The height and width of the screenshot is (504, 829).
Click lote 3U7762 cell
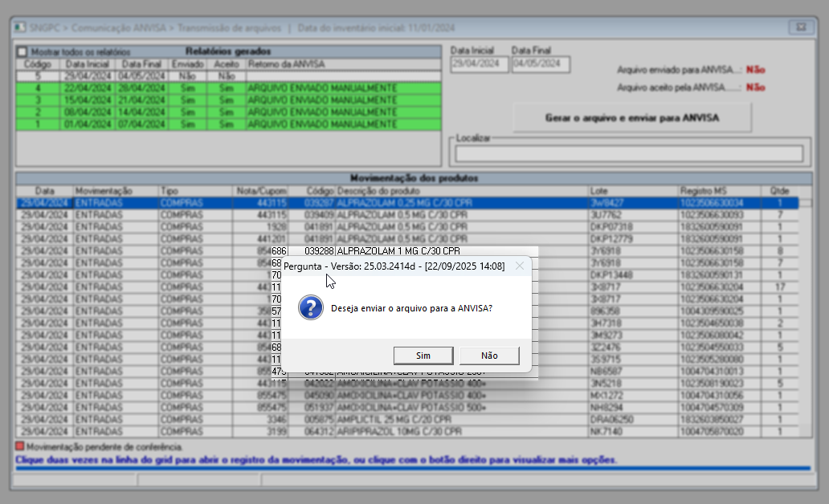pyautogui.click(x=633, y=215)
